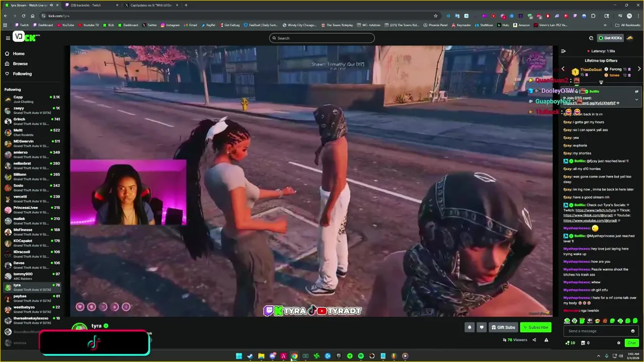
Task: Open the twitch.tv/tyra link in chat
Action: 596,210
